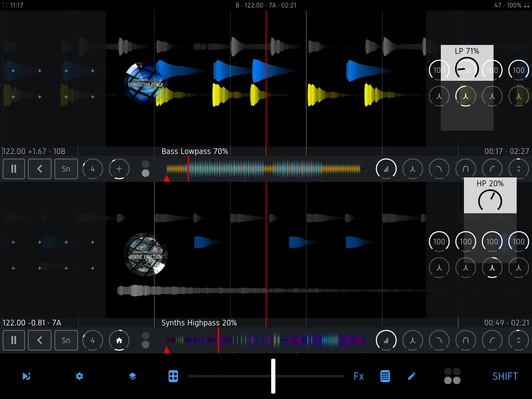Open the layers stack icon
The image size is (532, 399).
tap(132, 376)
